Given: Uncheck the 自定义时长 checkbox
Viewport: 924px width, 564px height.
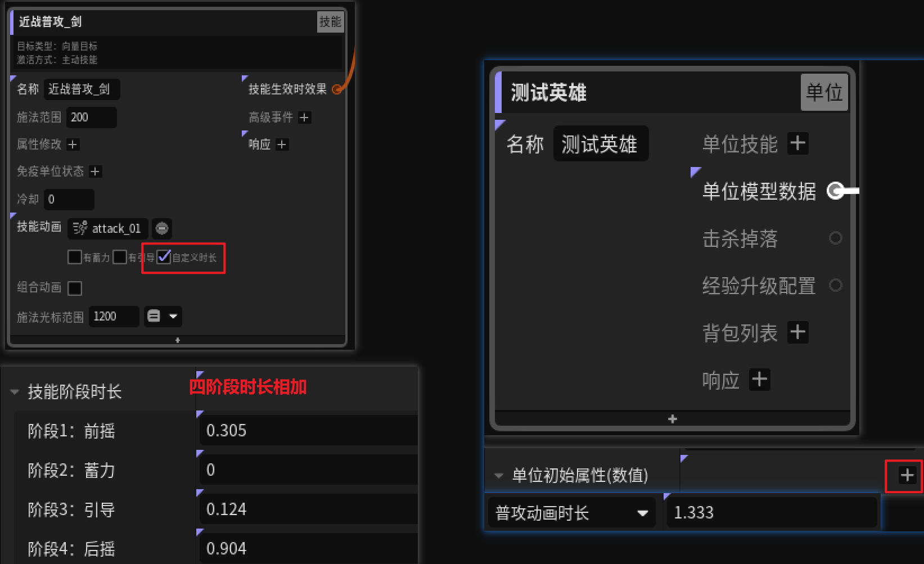Looking at the screenshot, I should pyautogui.click(x=164, y=257).
